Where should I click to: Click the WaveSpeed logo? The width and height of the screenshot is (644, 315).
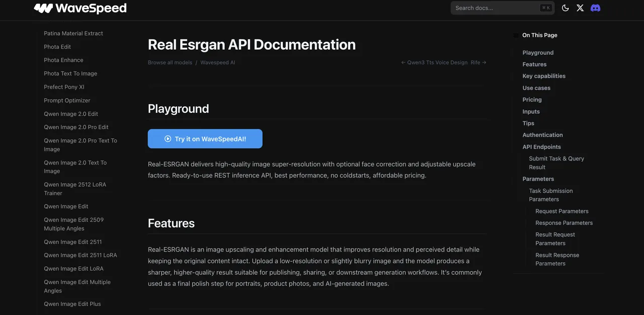(x=80, y=8)
